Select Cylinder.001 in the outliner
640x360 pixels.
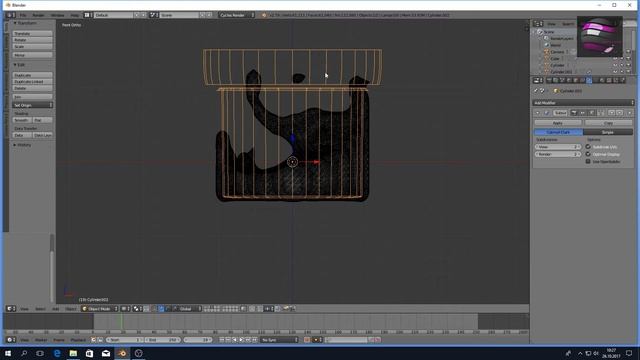(x=562, y=72)
